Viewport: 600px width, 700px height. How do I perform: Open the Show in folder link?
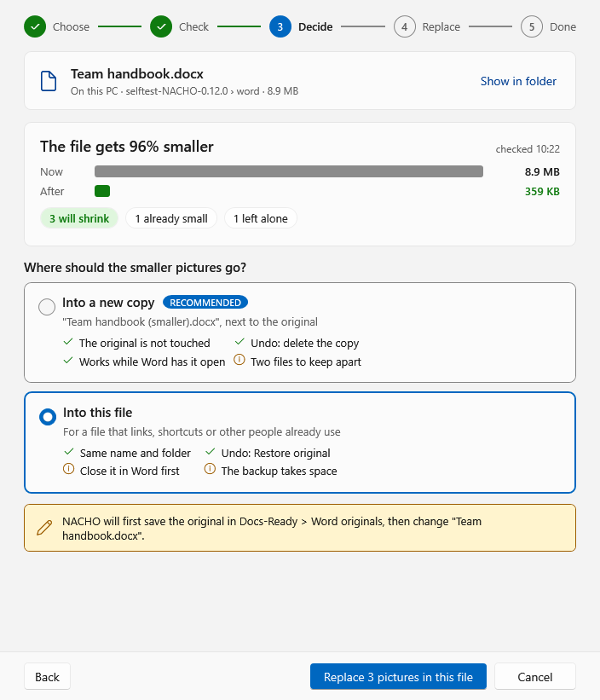(x=518, y=81)
